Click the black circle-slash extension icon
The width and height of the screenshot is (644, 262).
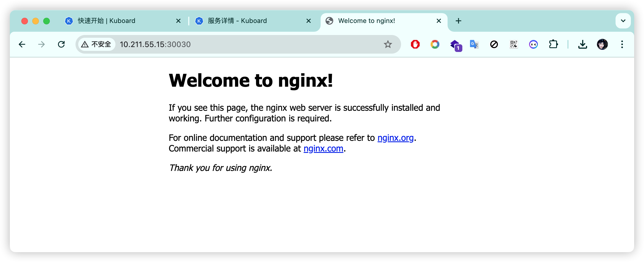494,44
